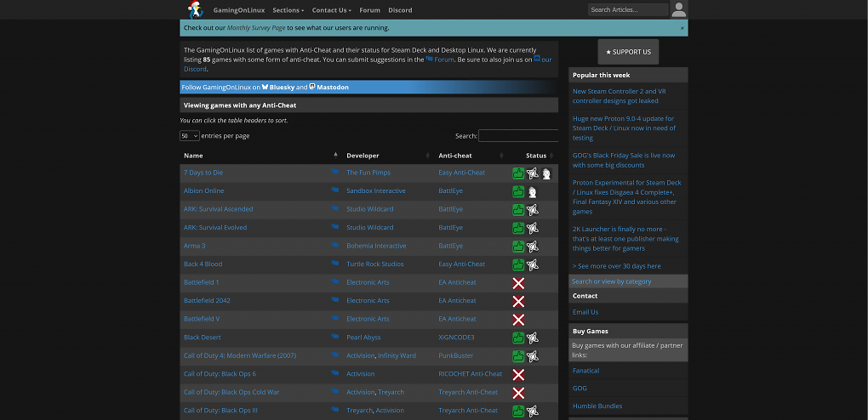Click the Proton icon for Arma 3
Viewport: 868px width, 420px height.
[532, 247]
